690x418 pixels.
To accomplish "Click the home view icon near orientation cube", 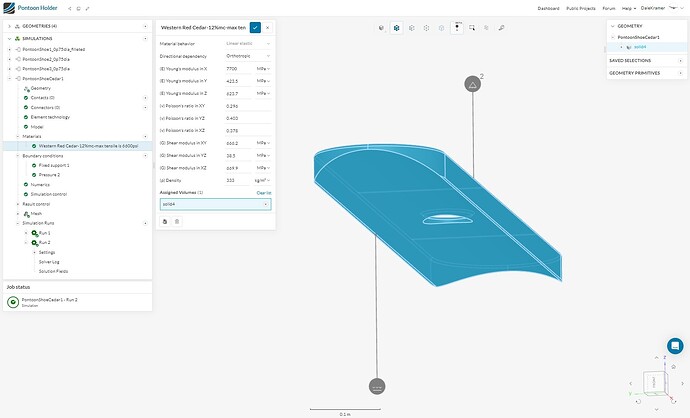I will click(673, 367).
